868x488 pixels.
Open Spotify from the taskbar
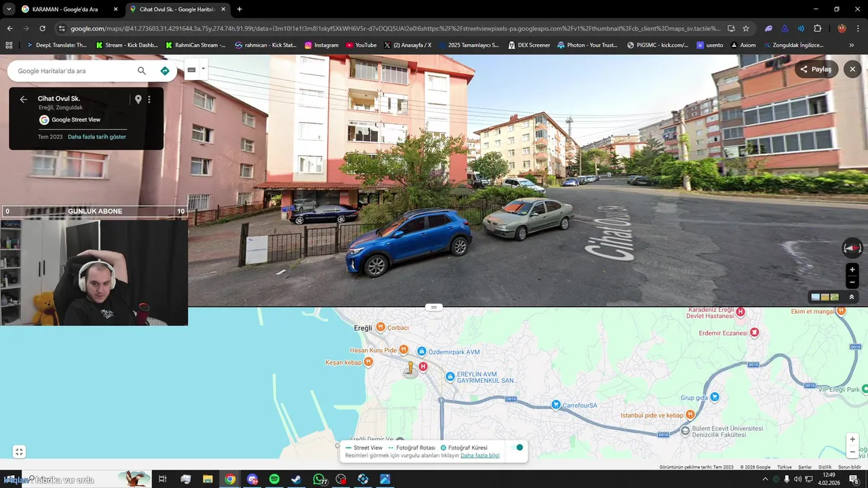pyautogui.click(x=275, y=479)
